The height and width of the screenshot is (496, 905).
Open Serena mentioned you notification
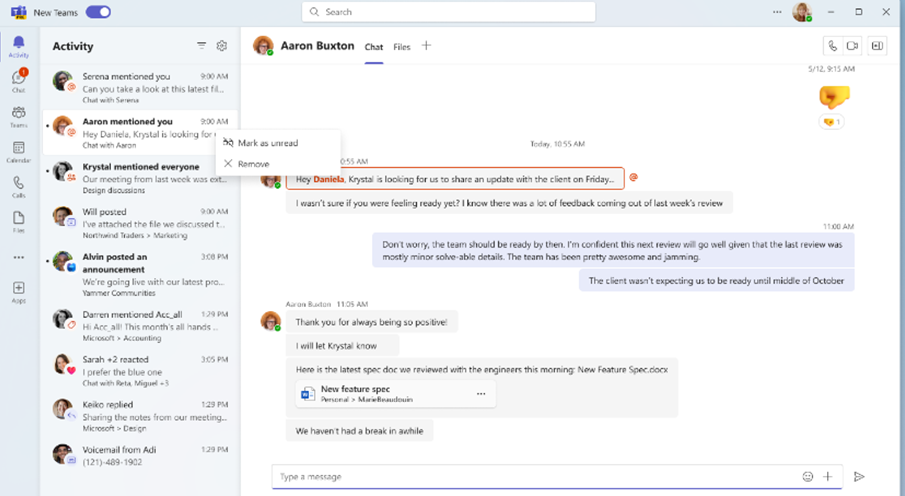point(140,87)
